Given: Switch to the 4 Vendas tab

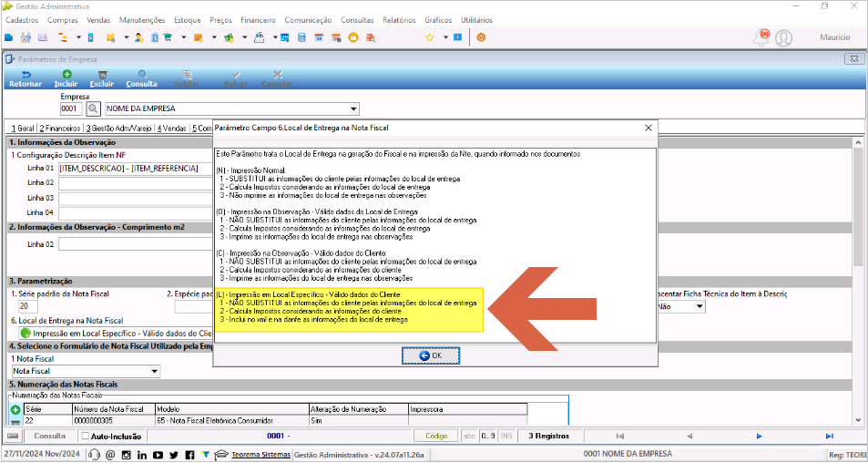Looking at the screenshot, I should pos(171,128).
